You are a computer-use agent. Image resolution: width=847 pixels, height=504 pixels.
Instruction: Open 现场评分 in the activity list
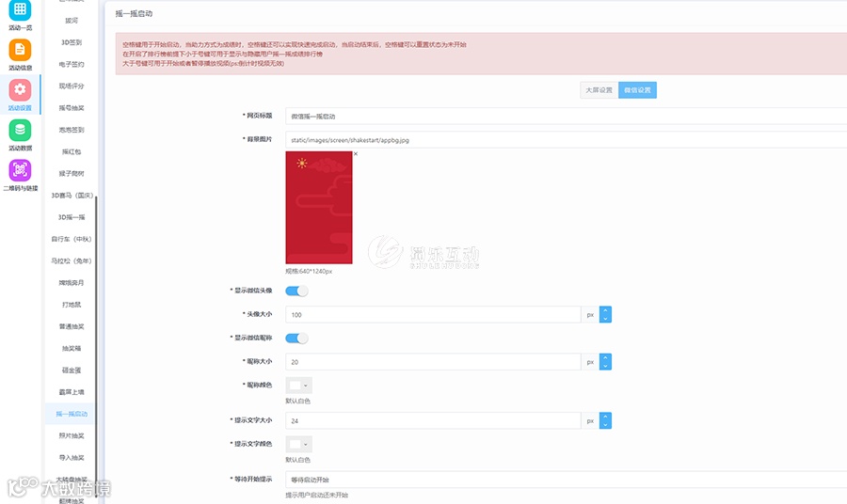[72, 86]
